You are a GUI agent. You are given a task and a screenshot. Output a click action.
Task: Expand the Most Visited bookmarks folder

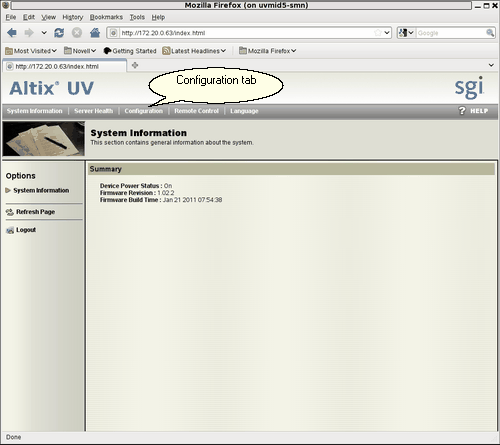click(31, 51)
